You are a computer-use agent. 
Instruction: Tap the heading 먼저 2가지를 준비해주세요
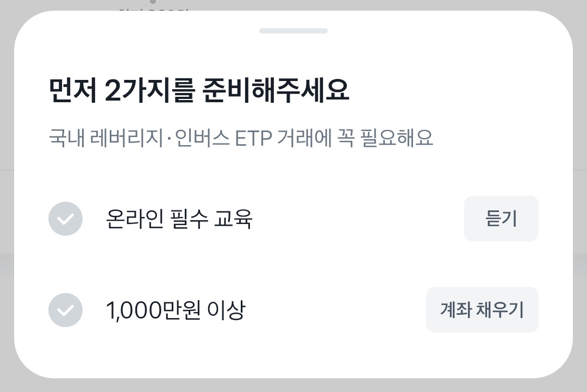click(199, 91)
